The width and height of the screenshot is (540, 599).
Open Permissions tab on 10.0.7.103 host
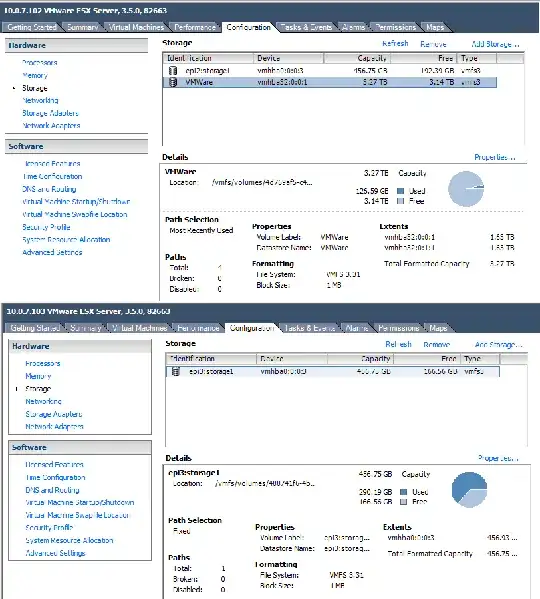pyautogui.click(x=399, y=328)
